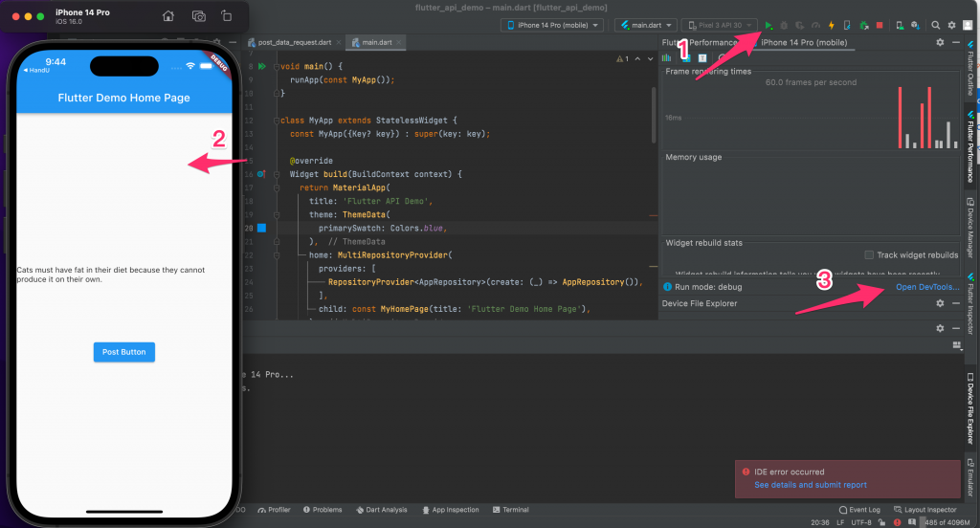The width and height of the screenshot is (980, 528).
Task: Open Pixel 3 API 30 device dropdown
Action: click(720, 26)
